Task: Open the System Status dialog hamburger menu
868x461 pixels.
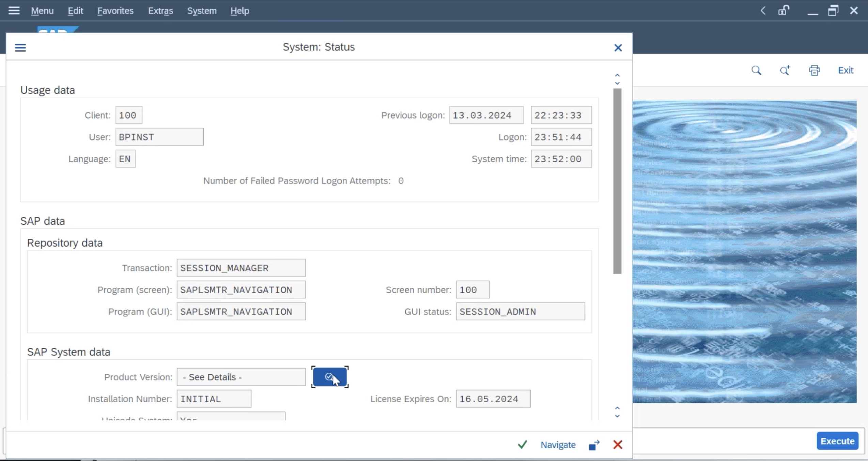Action: 20,47
